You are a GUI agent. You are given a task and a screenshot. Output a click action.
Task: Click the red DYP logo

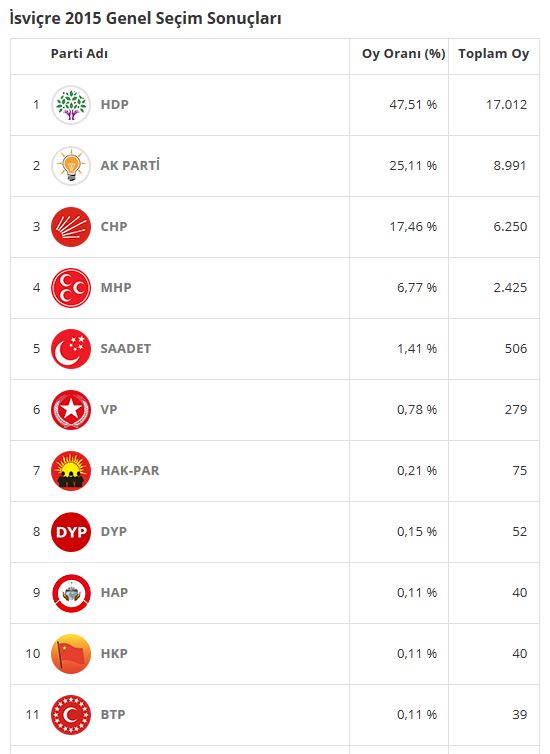tap(71, 532)
